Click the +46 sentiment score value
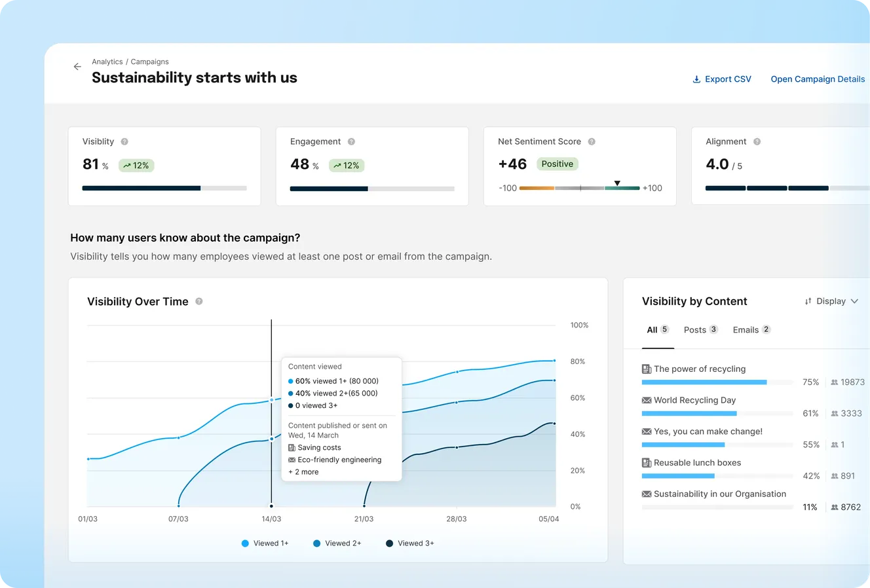 point(512,164)
